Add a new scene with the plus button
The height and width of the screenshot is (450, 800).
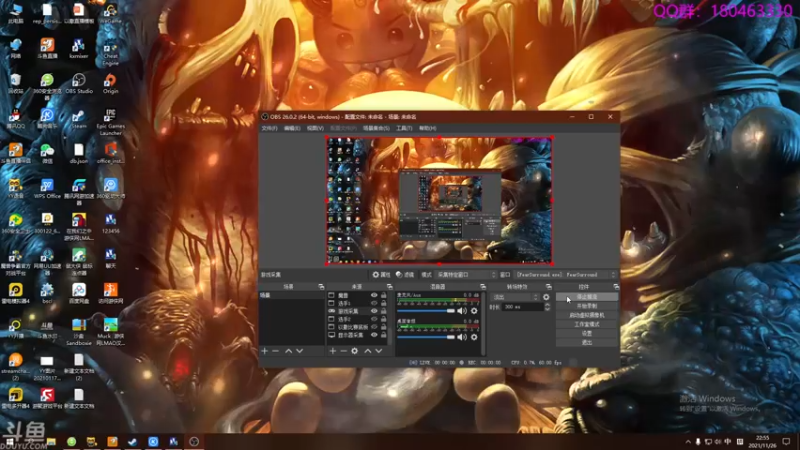(x=264, y=351)
